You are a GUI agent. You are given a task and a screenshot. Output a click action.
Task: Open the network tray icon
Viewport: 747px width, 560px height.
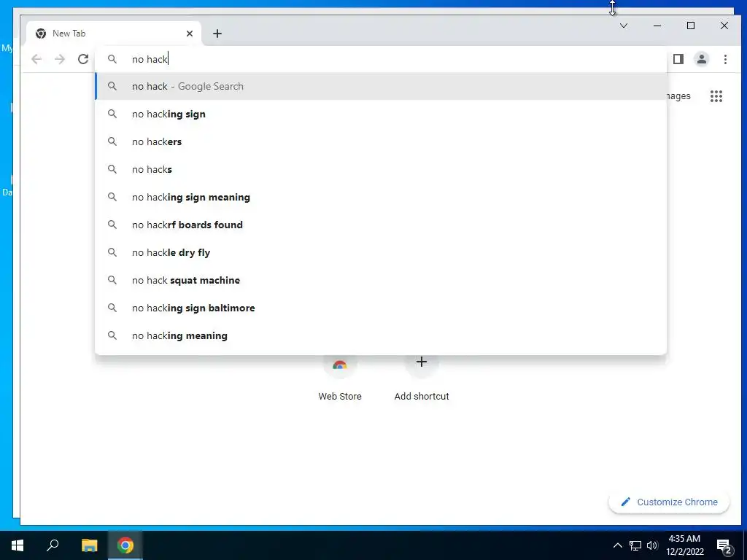click(x=635, y=545)
